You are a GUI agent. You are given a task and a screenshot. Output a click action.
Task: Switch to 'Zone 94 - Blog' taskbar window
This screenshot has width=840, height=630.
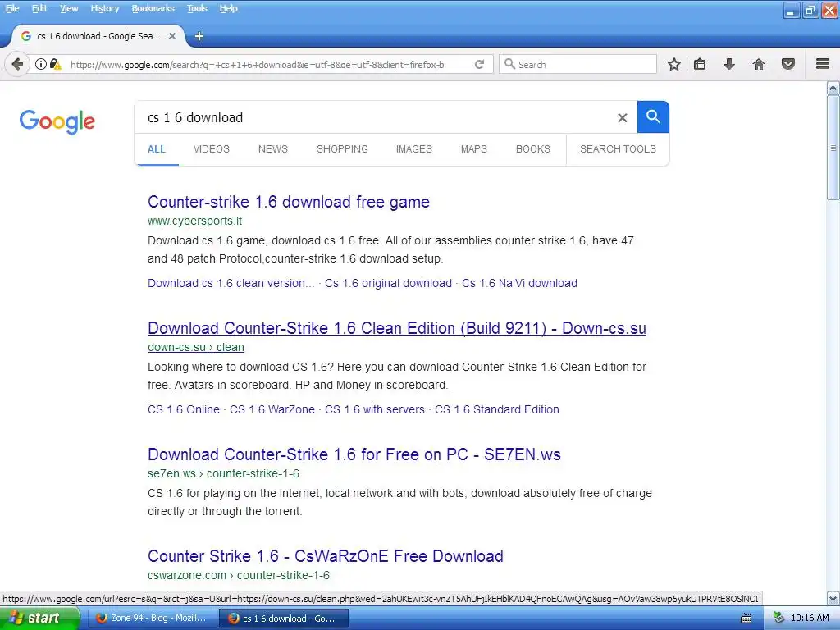[152, 619]
